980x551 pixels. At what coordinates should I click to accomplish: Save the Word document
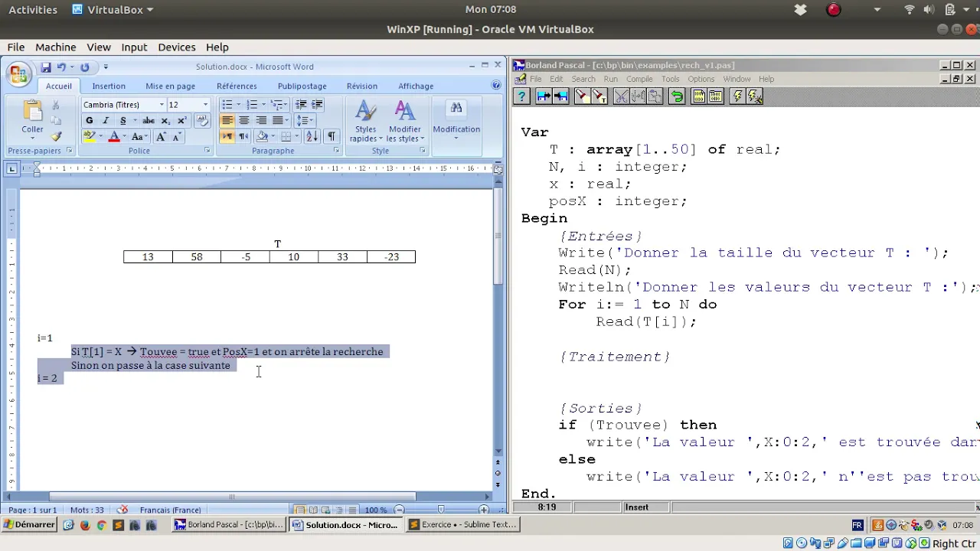pos(46,67)
